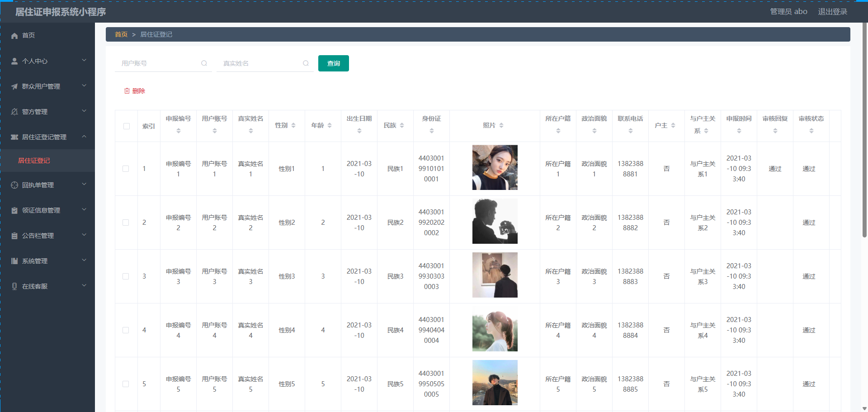Open the photo thumbnail in row 1
This screenshot has height=412, width=868.
click(x=495, y=167)
